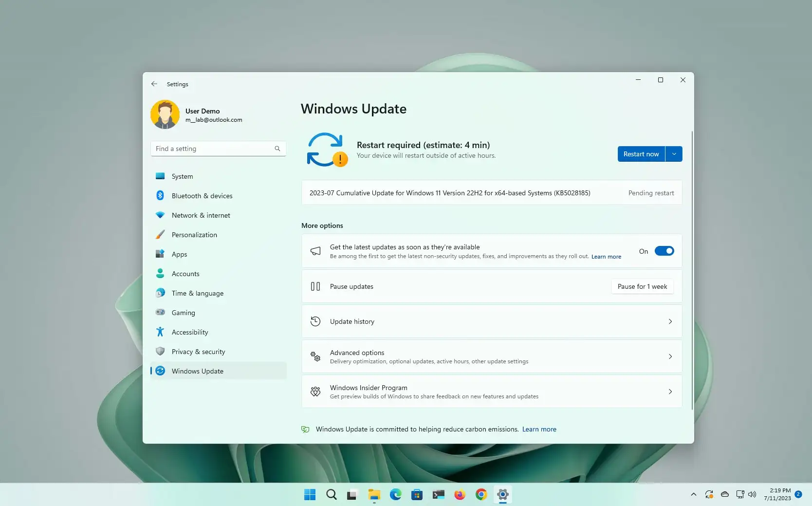Launch Google Chrome from taskbar
812x506 pixels.
[x=481, y=495]
